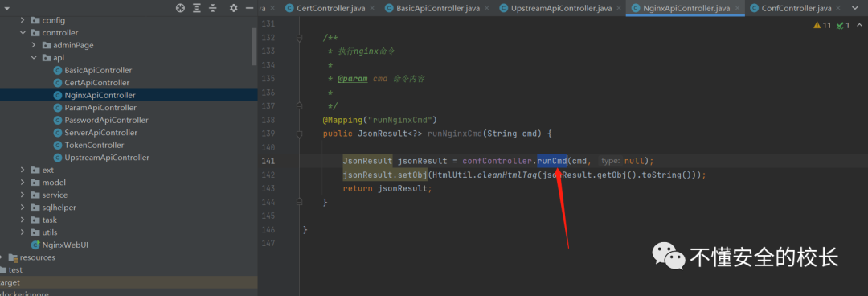
Task: Select the controller folder row
Action: pyautogui.click(x=129, y=33)
